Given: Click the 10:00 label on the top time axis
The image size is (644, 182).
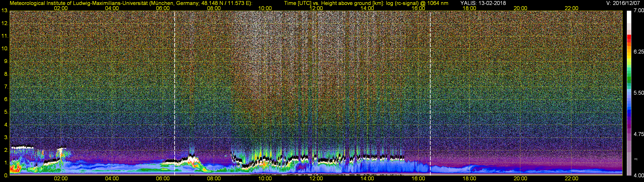Looking at the screenshot, I should click(265, 8).
